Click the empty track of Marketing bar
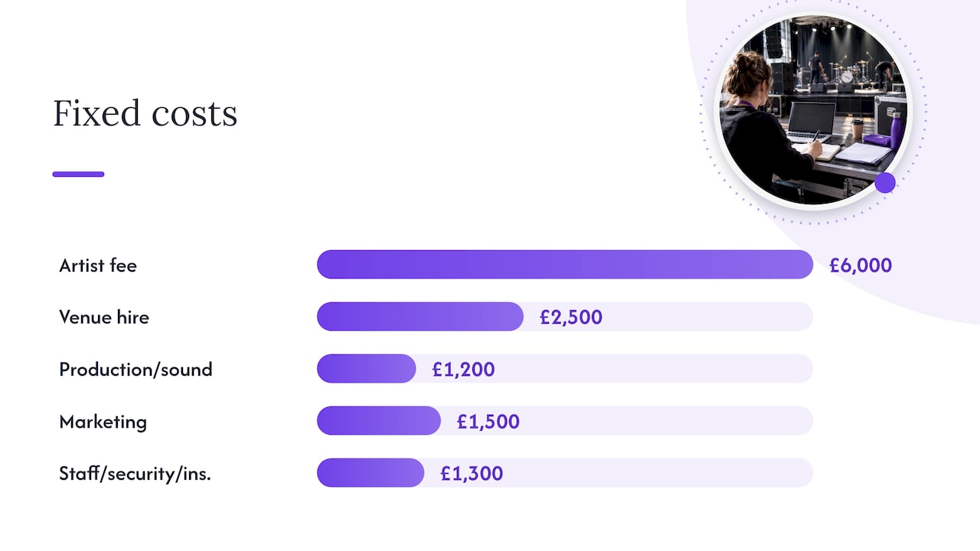Image resolution: width=980 pixels, height=551 pixels. coord(666,420)
